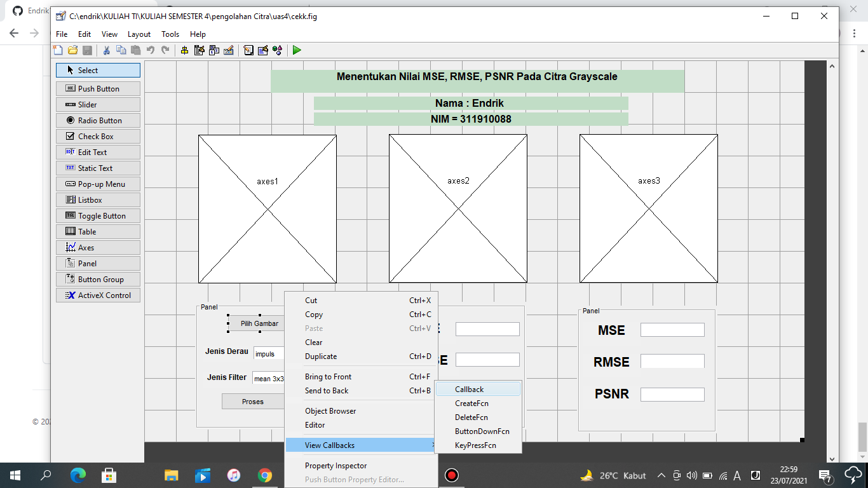Select the Proses button on the canvas

pyautogui.click(x=253, y=402)
